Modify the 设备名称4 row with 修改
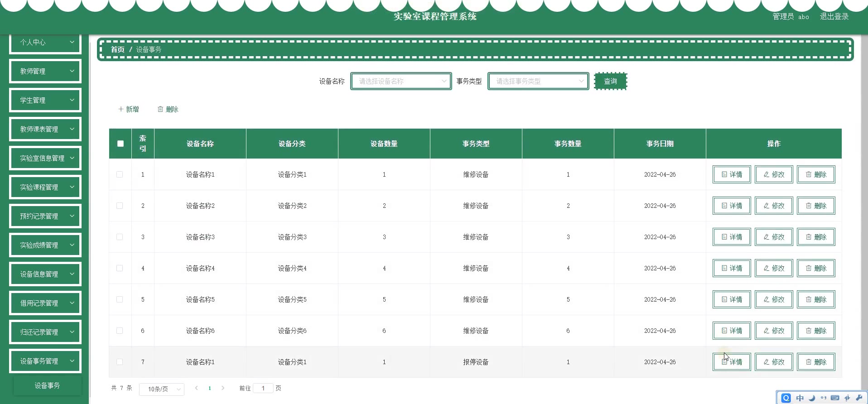This screenshot has width=868, height=404. click(x=774, y=268)
